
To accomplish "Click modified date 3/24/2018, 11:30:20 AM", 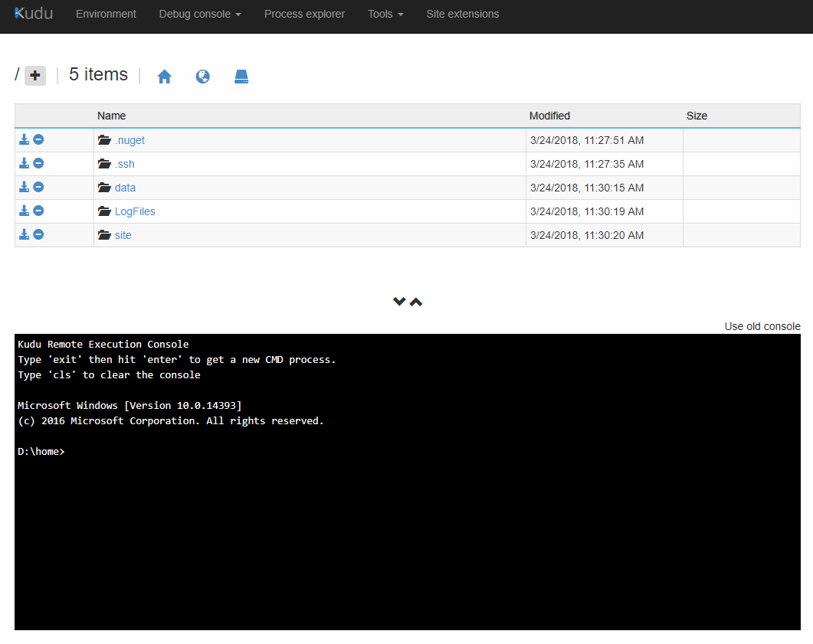I will [x=587, y=235].
